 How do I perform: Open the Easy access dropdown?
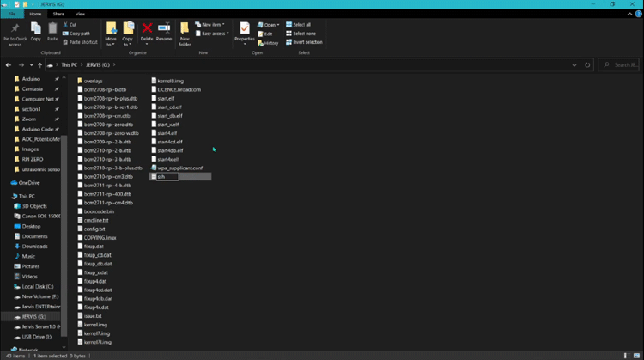(x=213, y=34)
